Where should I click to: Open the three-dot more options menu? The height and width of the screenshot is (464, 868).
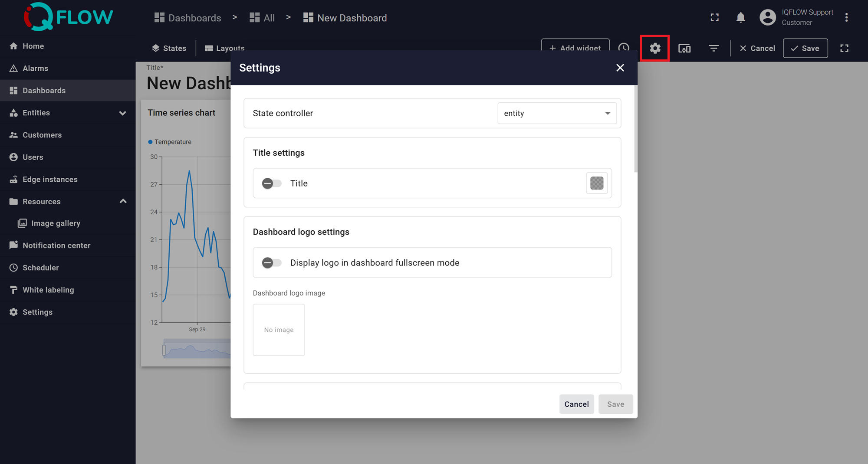point(846,17)
